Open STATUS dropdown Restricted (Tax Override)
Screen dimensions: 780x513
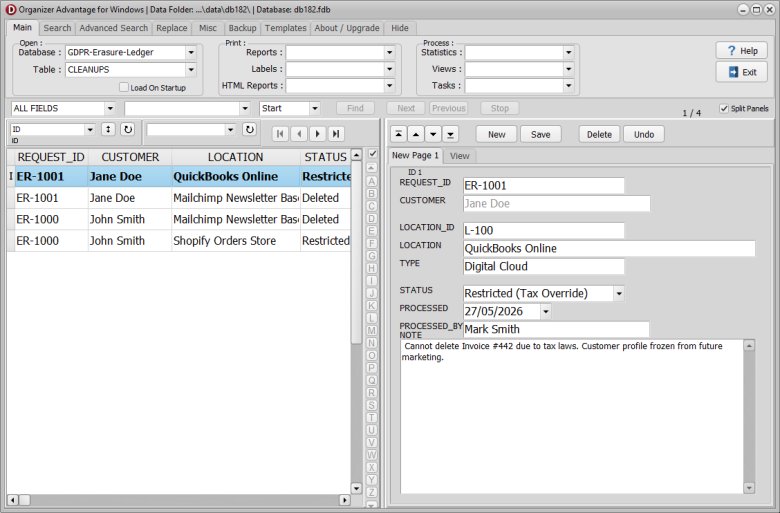click(619, 294)
